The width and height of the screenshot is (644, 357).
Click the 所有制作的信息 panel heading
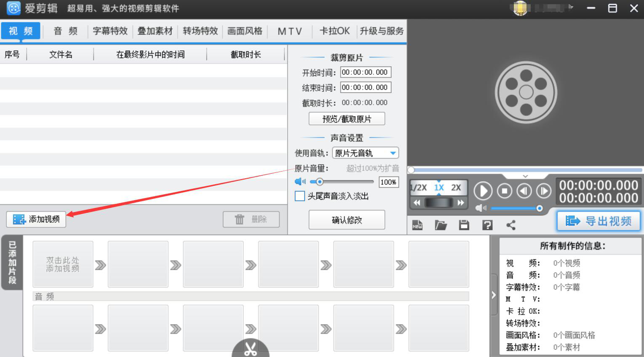(572, 246)
